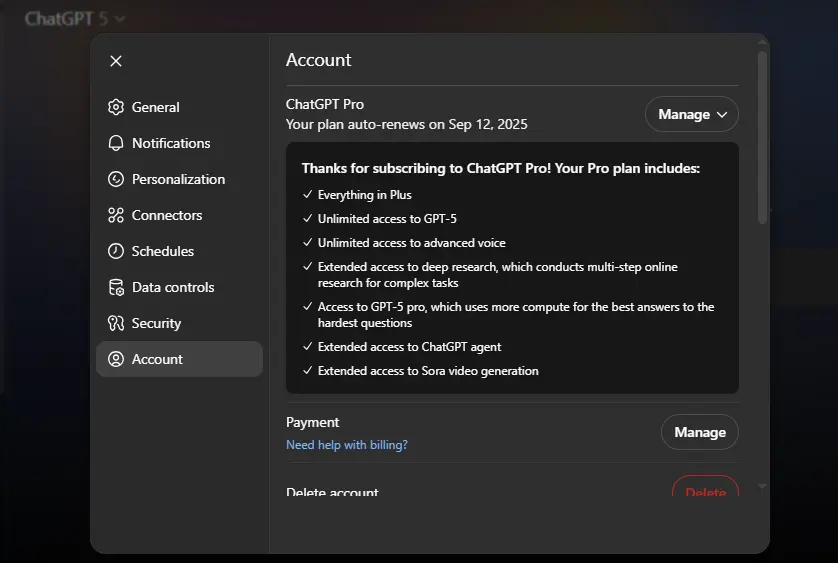Click the Everything in Plus feature line
Screen dimensions: 838x563
[x=364, y=195]
